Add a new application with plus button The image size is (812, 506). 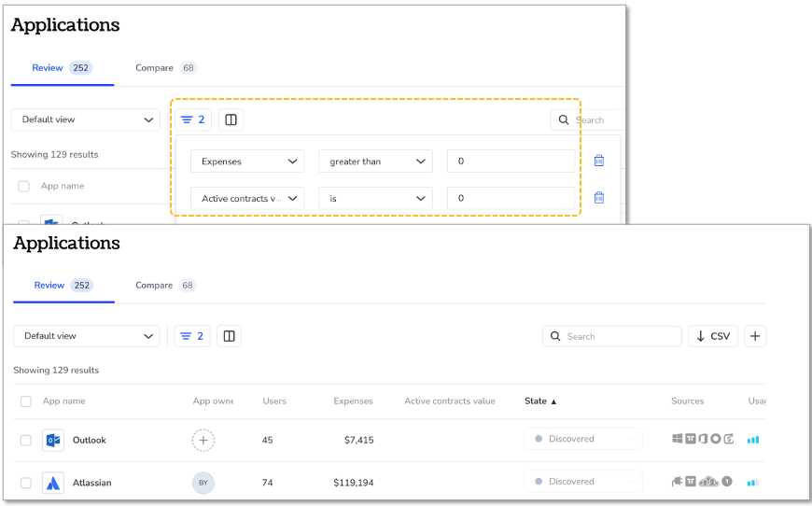click(755, 336)
